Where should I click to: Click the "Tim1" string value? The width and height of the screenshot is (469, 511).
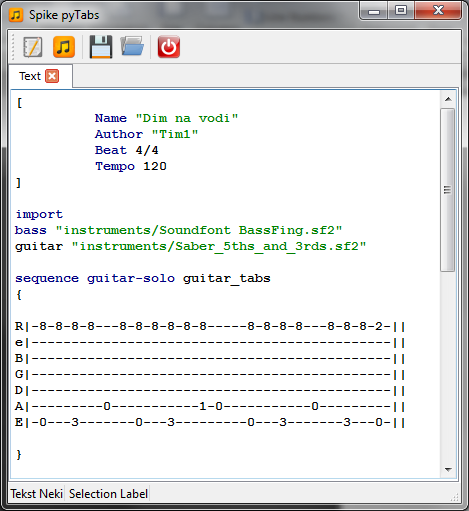(175, 134)
